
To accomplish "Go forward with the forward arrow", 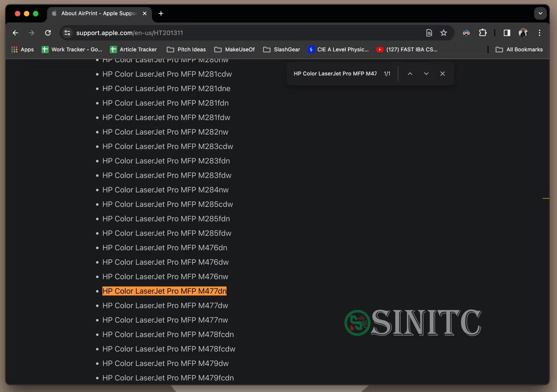I will [x=32, y=33].
